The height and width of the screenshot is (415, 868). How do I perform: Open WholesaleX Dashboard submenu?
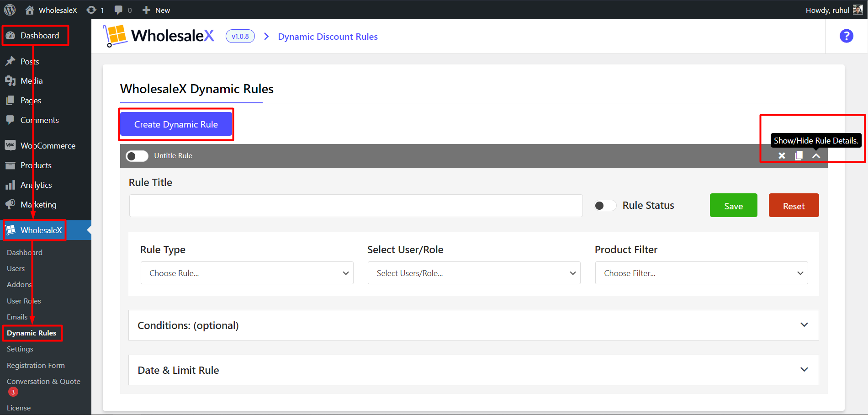(x=25, y=252)
